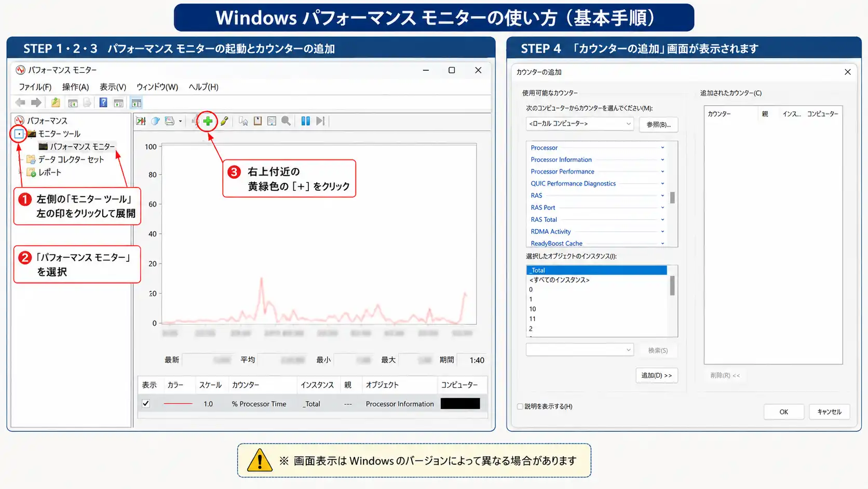Viewport: 868px width, 489px height.
Task: Open the 操作(A) menu
Action: click(x=76, y=87)
